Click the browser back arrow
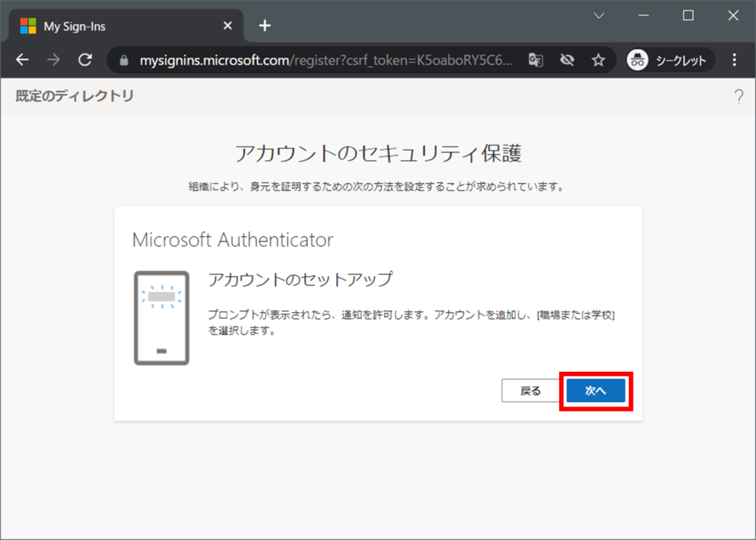Screen dimensions: 756x540 click(x=22, y=60)
